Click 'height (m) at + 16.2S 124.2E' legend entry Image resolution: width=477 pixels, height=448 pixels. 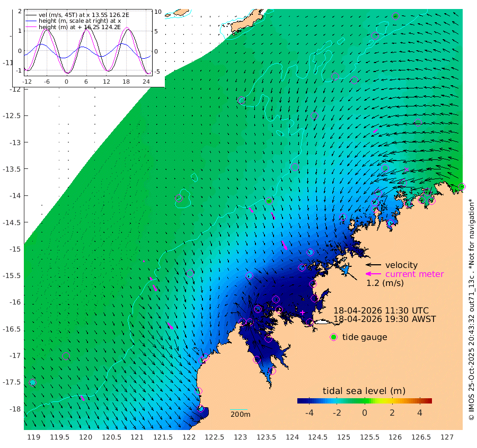[79, 27]
